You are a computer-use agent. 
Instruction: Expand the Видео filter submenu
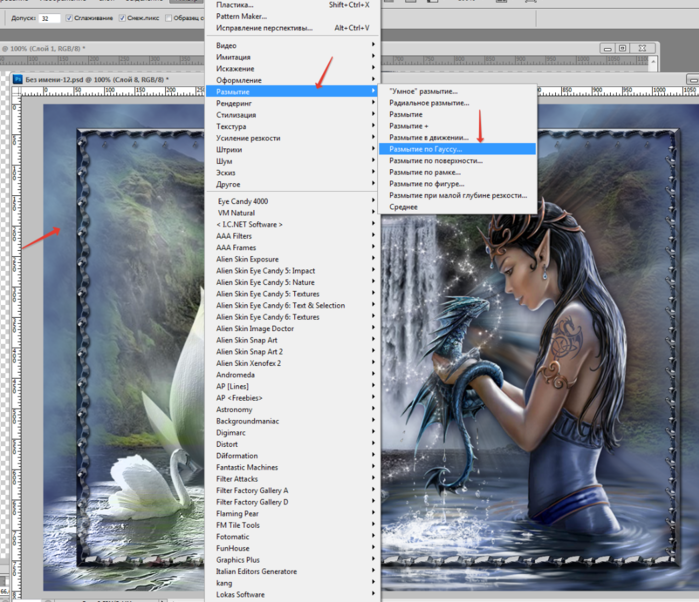pos(293,45)
